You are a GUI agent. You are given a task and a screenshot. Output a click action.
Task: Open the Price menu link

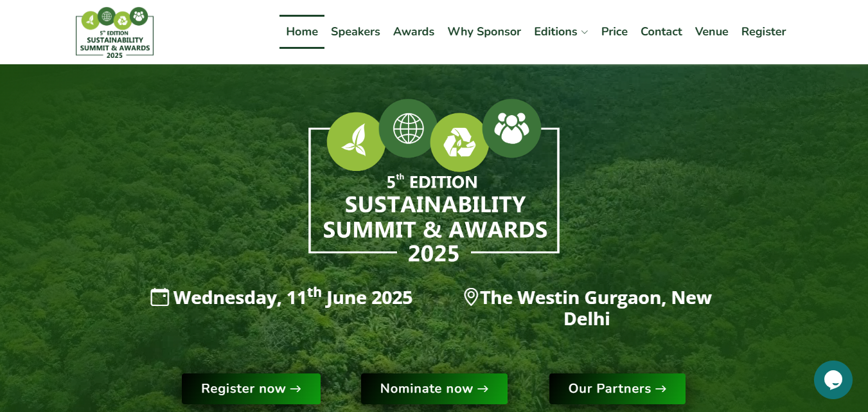(614, 31)
